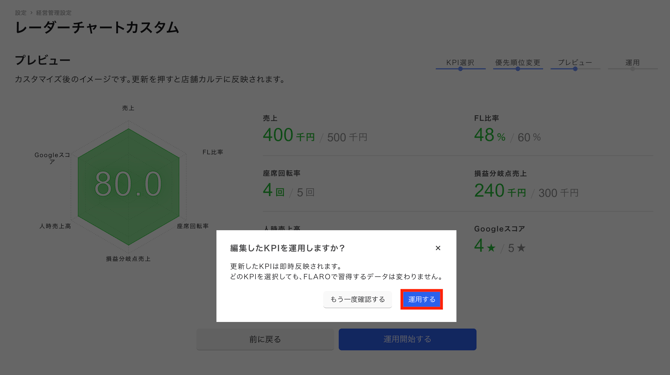Click the 運用開始する button
Viewport: 670px width, 375px height.
click(407, 340)
